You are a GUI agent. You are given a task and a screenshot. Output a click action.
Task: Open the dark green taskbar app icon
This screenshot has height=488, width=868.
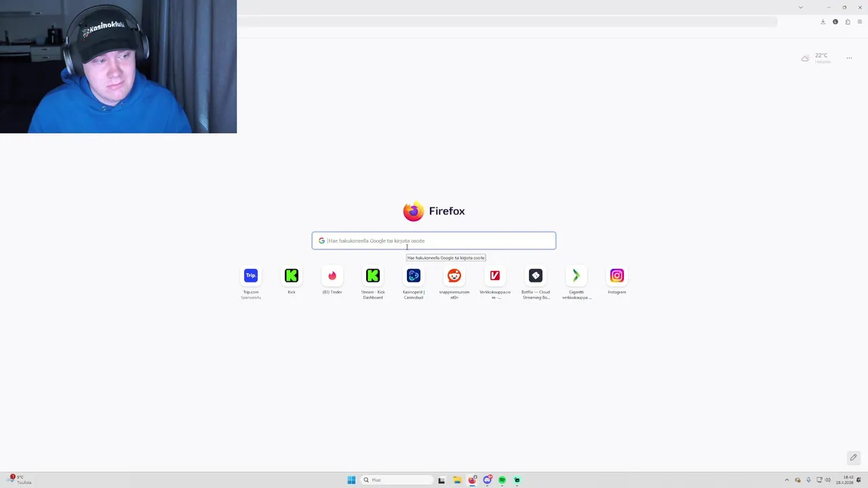pyautogui.click(x=517, y=480)
